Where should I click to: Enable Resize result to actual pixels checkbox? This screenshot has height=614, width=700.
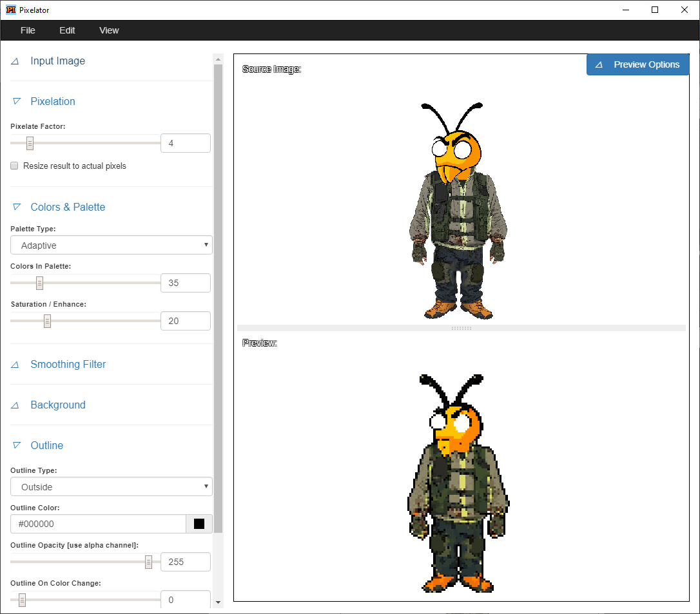[x=14, y=166]
